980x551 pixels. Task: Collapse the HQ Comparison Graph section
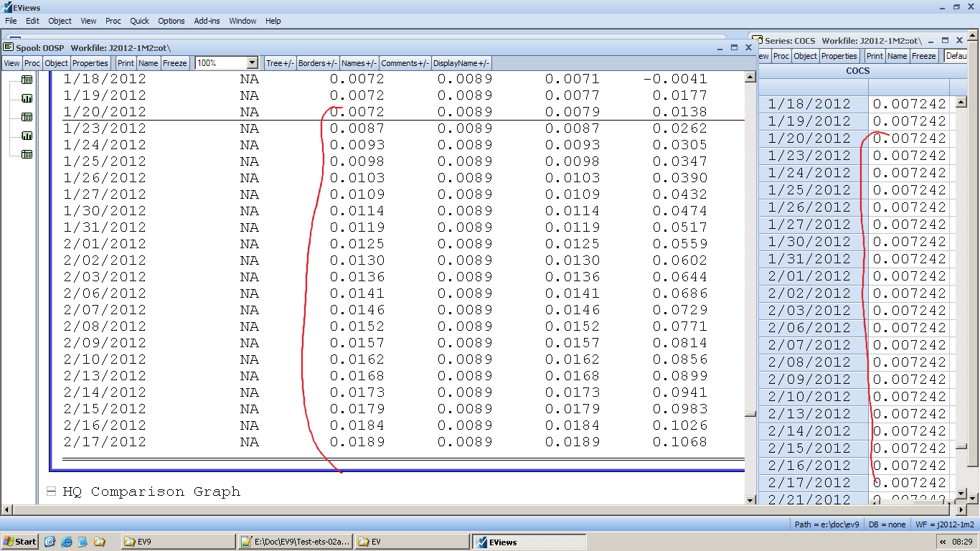click(x=51, y=491)
